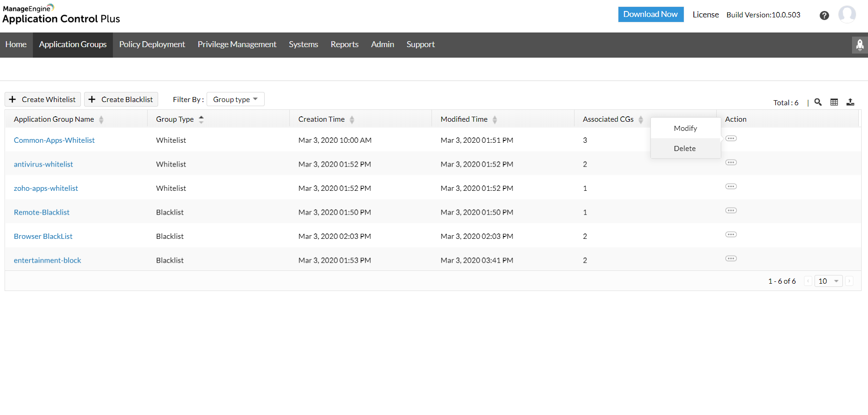Switch to the Policy Deployment tab
The image size is (868, 415).
coord(152,44)
